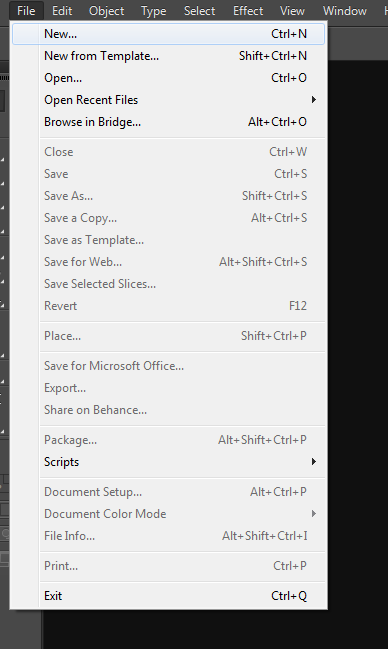Click Save As... menu entry

(x=168, y=196)
